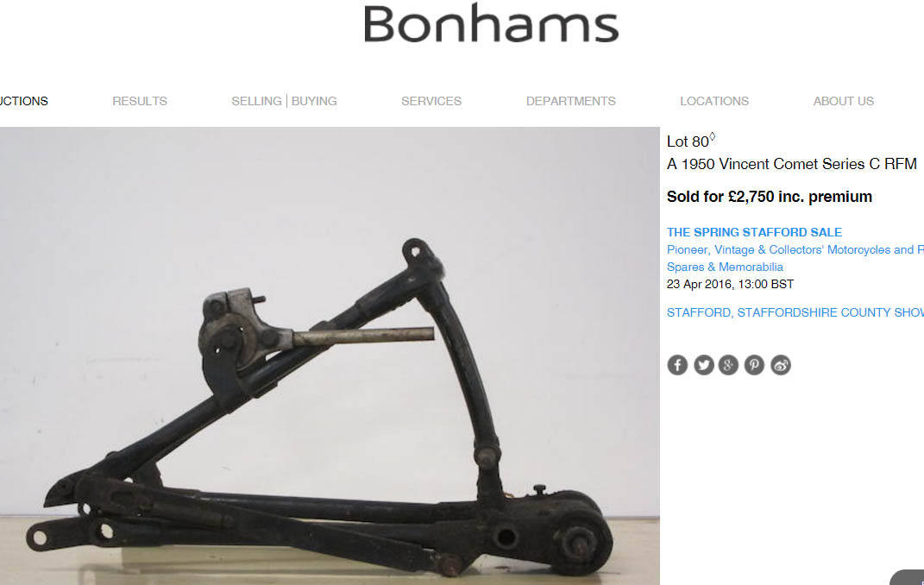Share lot on Facebook

pos(677,365)
